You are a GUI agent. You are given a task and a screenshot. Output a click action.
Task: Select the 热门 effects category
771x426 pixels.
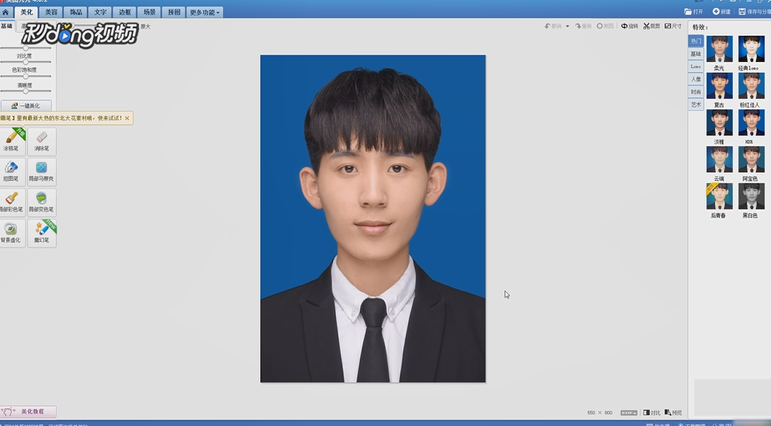[x=696, y=41]
